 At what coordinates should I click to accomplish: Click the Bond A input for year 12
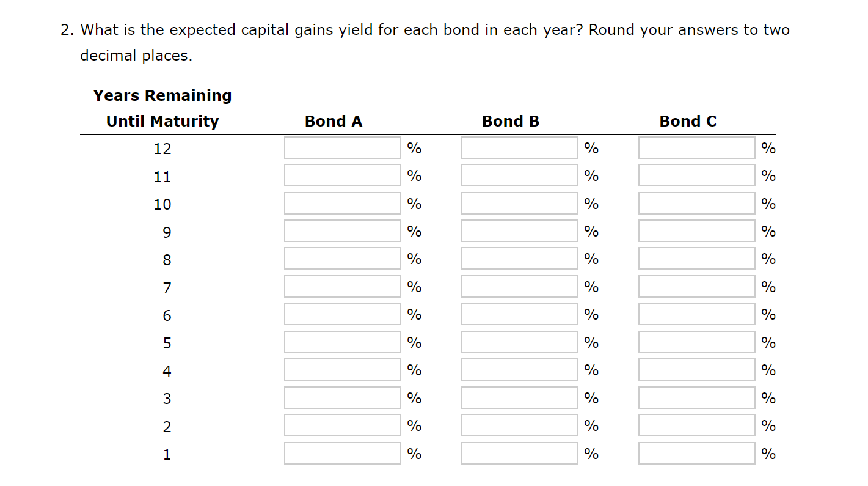click(x=341, y=147)
